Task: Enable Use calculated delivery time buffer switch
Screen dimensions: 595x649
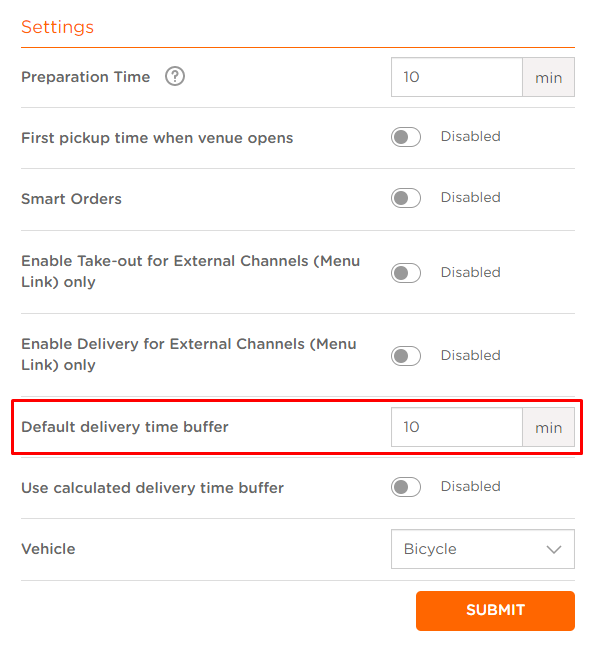Action: click(x=406, y=487)
